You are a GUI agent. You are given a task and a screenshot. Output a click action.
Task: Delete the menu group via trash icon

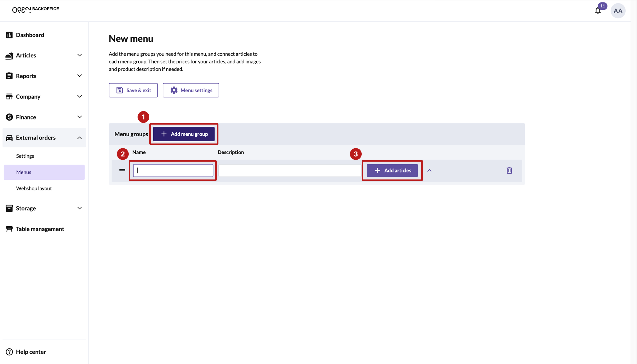[509, 170]
